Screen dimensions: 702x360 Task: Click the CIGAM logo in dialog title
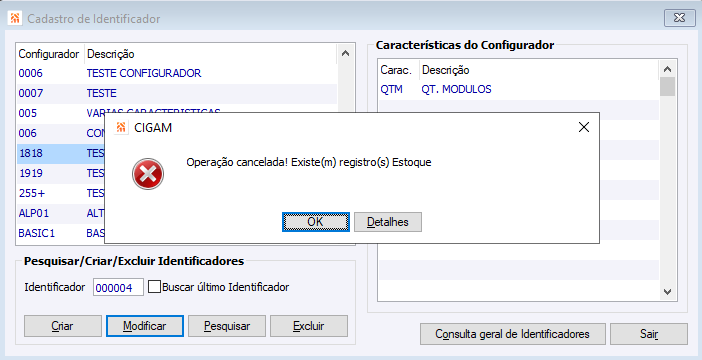(120, 128)
